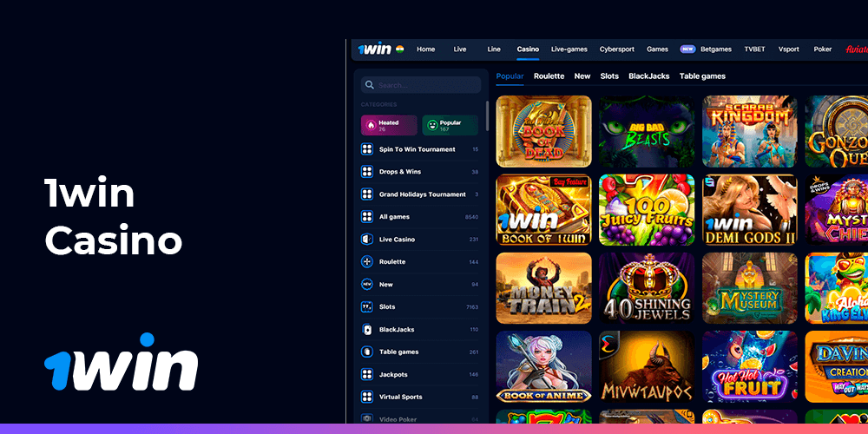
Task: Open the Big Bad Beasts game thumbnail
Action: point(647,131)
